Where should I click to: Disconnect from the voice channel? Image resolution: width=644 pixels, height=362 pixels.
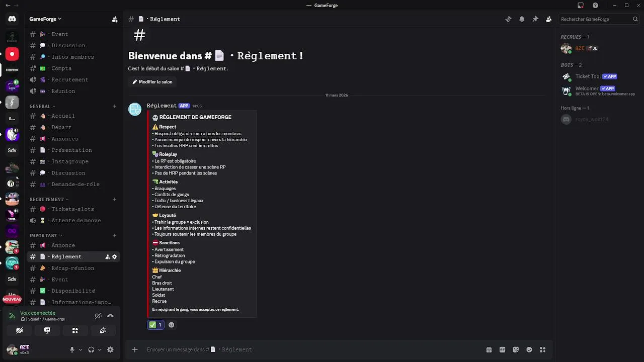pos(110,316)
